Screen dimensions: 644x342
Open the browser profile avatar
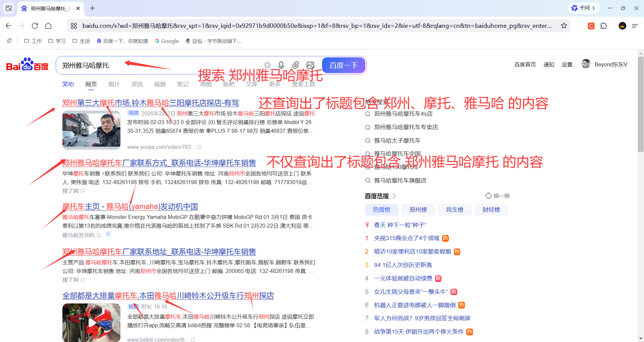pos(622,26)
